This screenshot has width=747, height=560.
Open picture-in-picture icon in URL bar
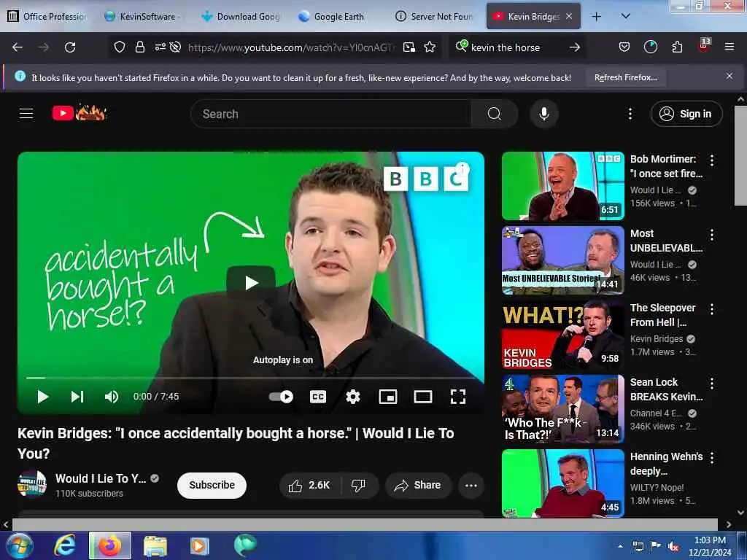(409, 47)
